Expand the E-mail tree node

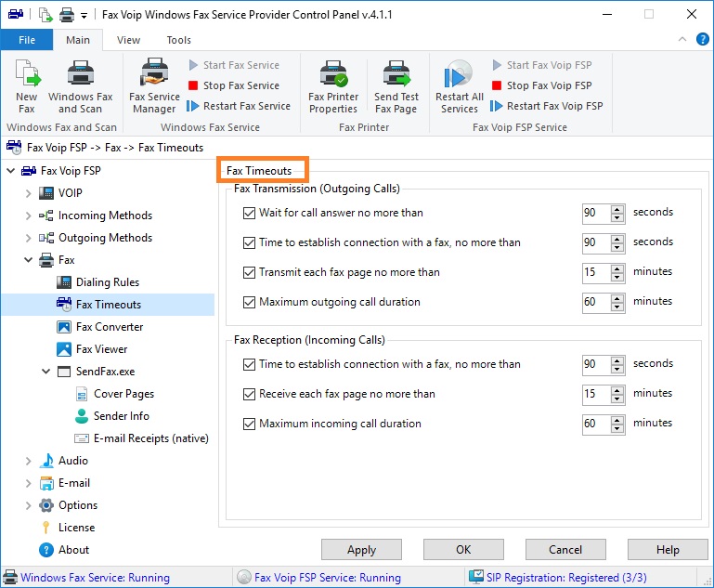click(x=28, y=483)
